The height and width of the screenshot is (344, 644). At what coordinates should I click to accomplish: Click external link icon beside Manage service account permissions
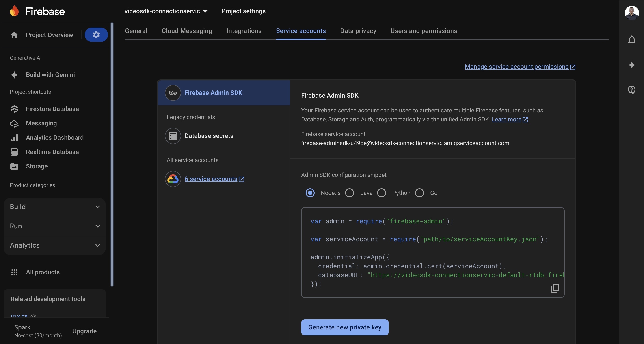pyautogui.click(x=573, y=67)
